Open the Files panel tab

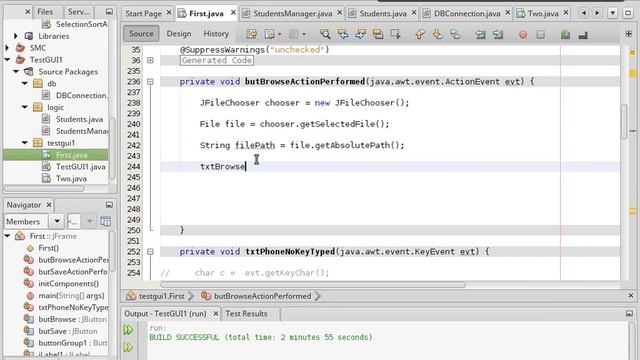pyautogui.click(x=45, y=12)
